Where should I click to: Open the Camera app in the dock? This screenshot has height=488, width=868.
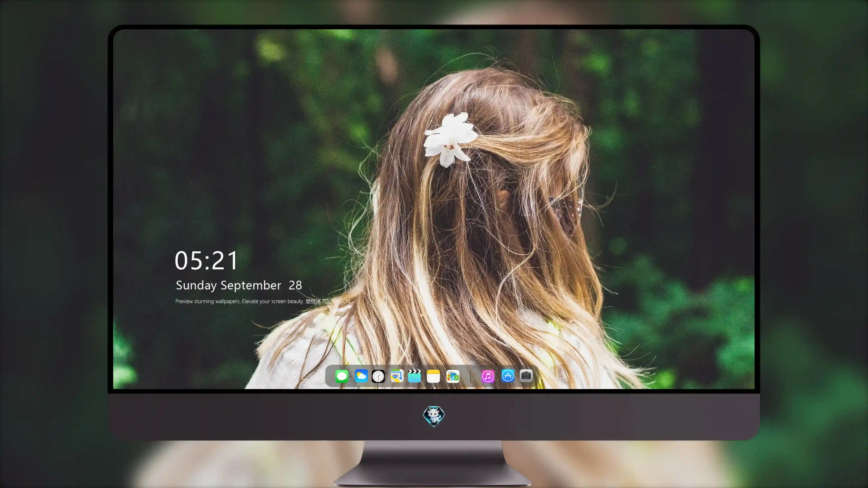pyautogui.click(x=526, y=375)
